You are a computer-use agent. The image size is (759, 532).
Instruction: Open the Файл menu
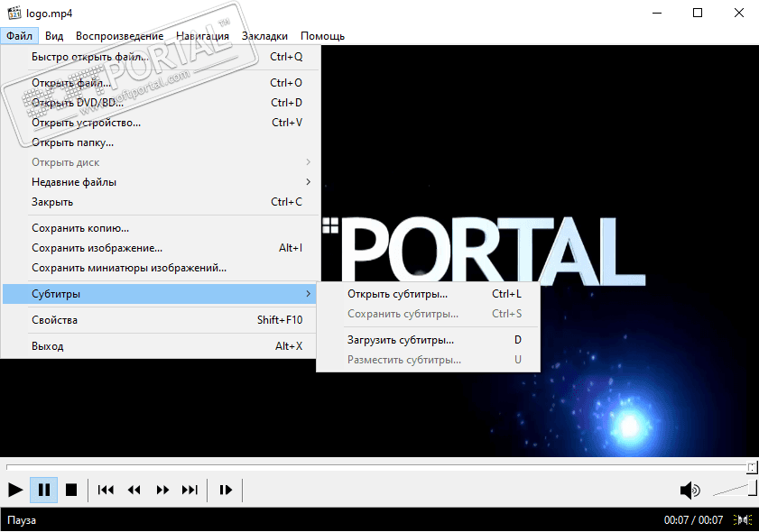19,36
